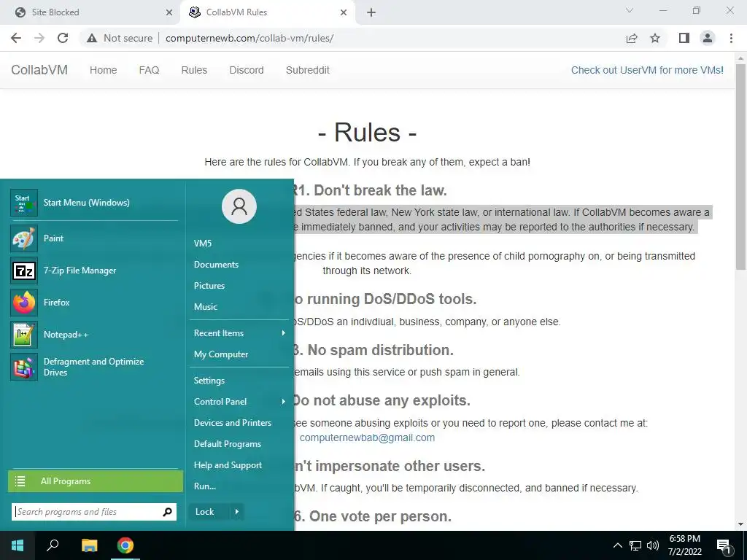This screenshot has height=560, width=747.
Task: Click the volume speaker tray icon
Action: point(653,545)
